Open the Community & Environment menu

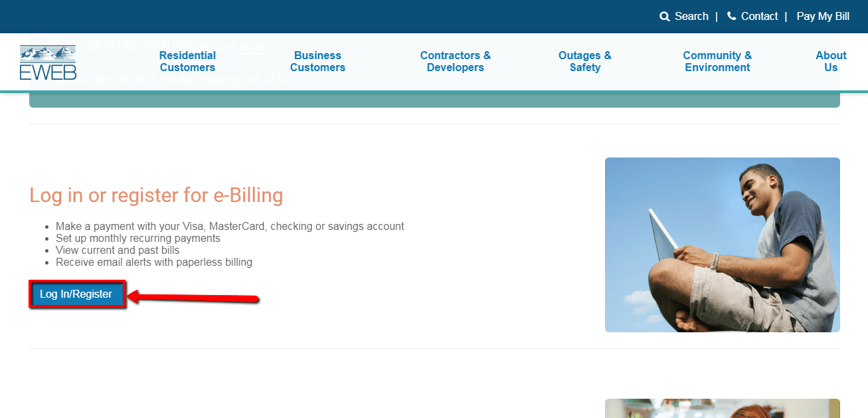pyautogui.click(x=717, y=62)
